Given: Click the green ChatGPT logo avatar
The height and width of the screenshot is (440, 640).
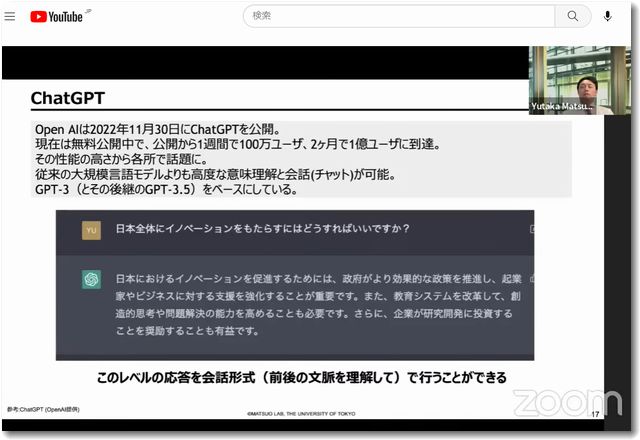Looking at the screenshot, I should [91, 280].
